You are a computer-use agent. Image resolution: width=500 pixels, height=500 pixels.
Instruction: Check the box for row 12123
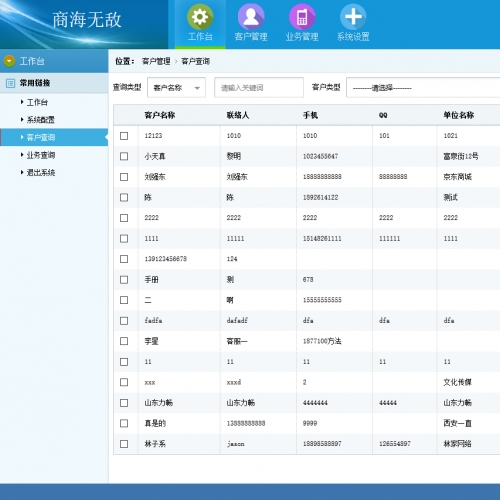[x=124, y=136]
